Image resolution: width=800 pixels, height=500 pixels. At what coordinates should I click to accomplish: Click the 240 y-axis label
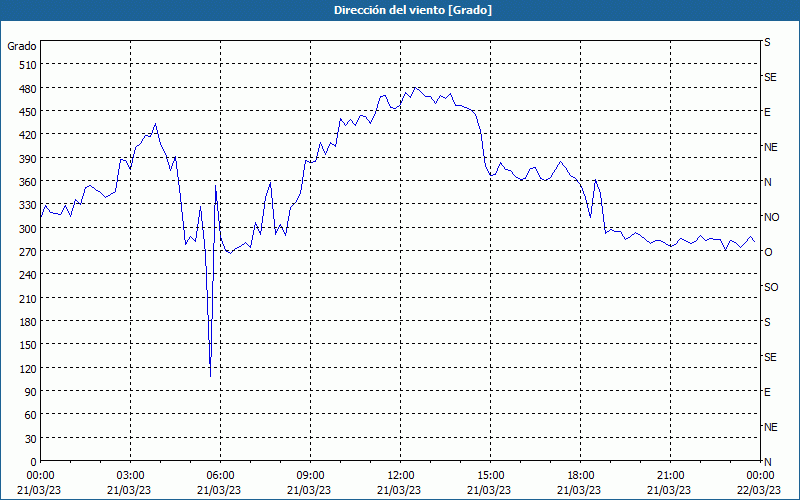(29, 276)
